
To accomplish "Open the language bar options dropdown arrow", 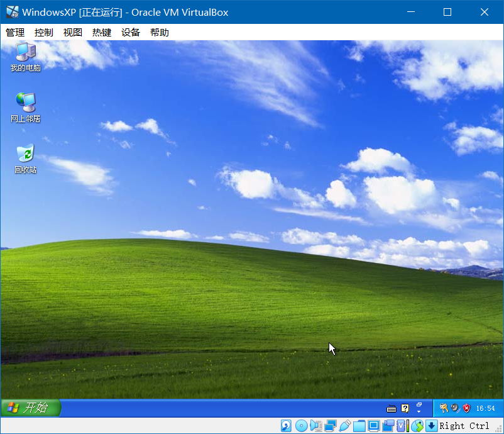I will [419, 411].
